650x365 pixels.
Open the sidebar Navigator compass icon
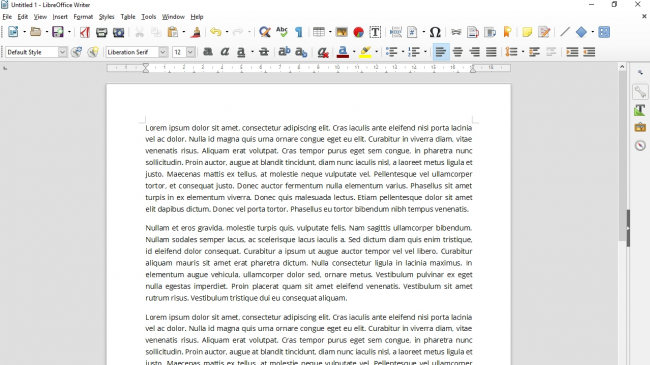tap(640, 145)
